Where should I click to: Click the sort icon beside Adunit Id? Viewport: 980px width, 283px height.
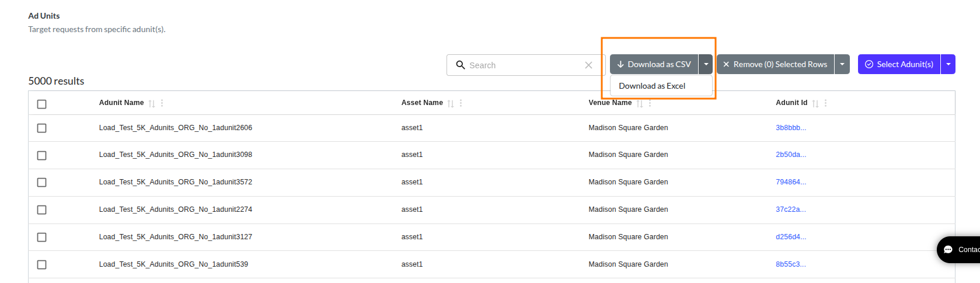tap(815, 103)
